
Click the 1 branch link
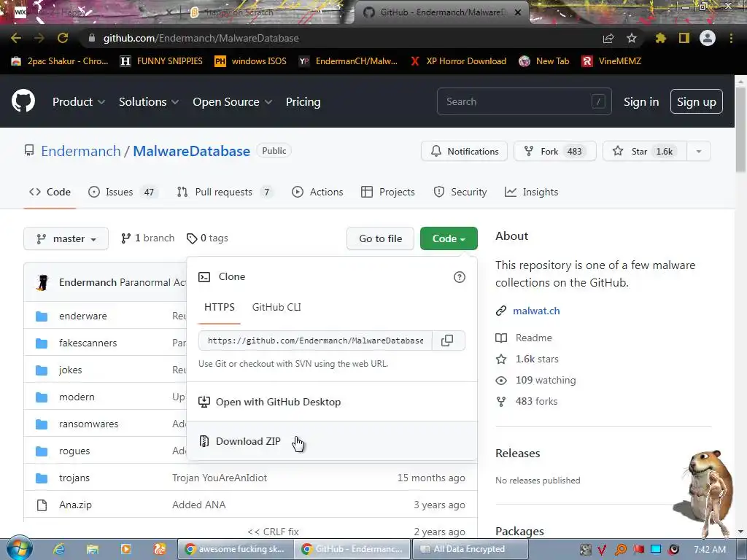click(x=147, y=238)
